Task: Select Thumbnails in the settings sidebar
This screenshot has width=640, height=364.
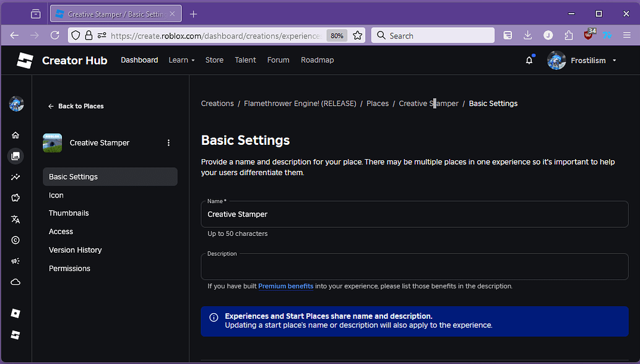Action: click(x=69, y=213)
